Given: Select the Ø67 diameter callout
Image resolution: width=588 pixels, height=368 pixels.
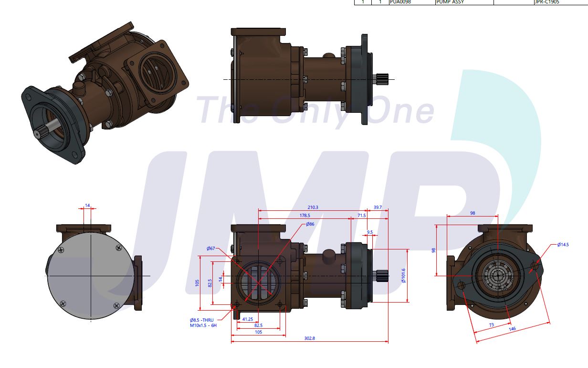Looking at the screenshot, I should [211, 248].
